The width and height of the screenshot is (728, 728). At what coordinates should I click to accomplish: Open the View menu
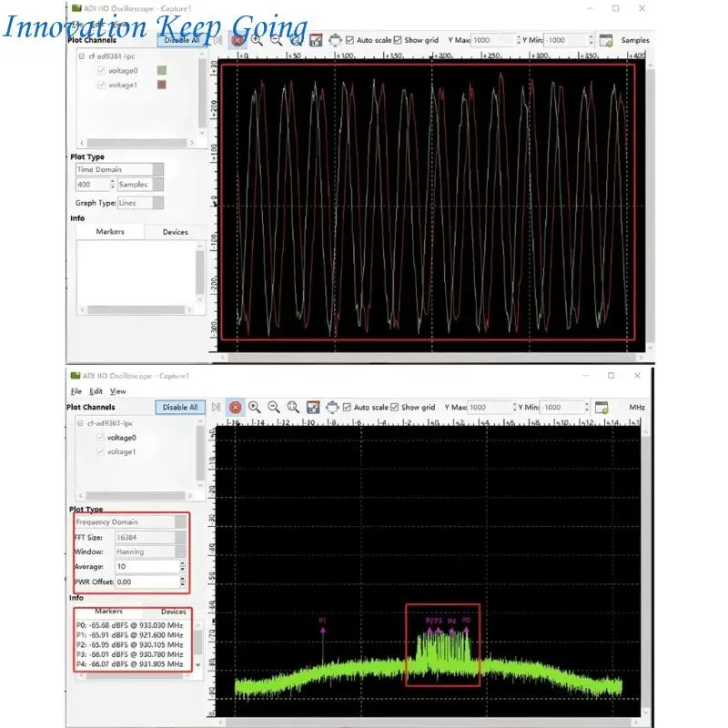(118, 391)
